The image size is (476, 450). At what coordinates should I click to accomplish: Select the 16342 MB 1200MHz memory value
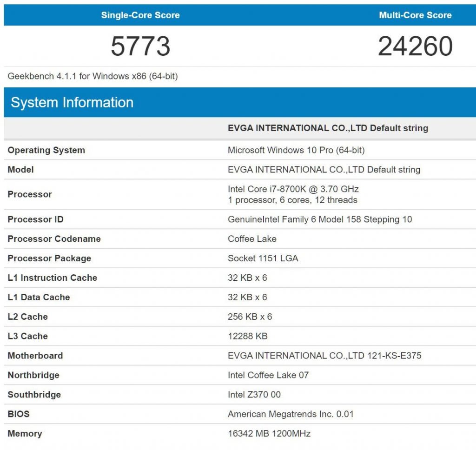click(269, 434)
